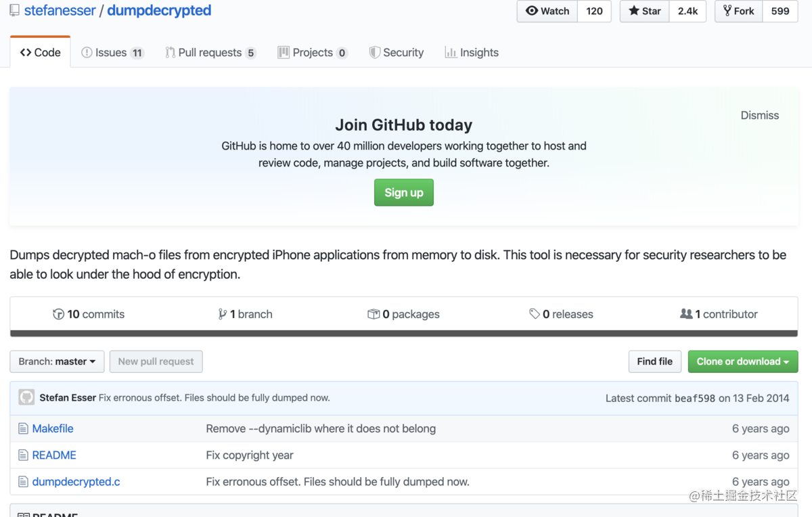Click the fork icon in Fork button

(727, 11)
